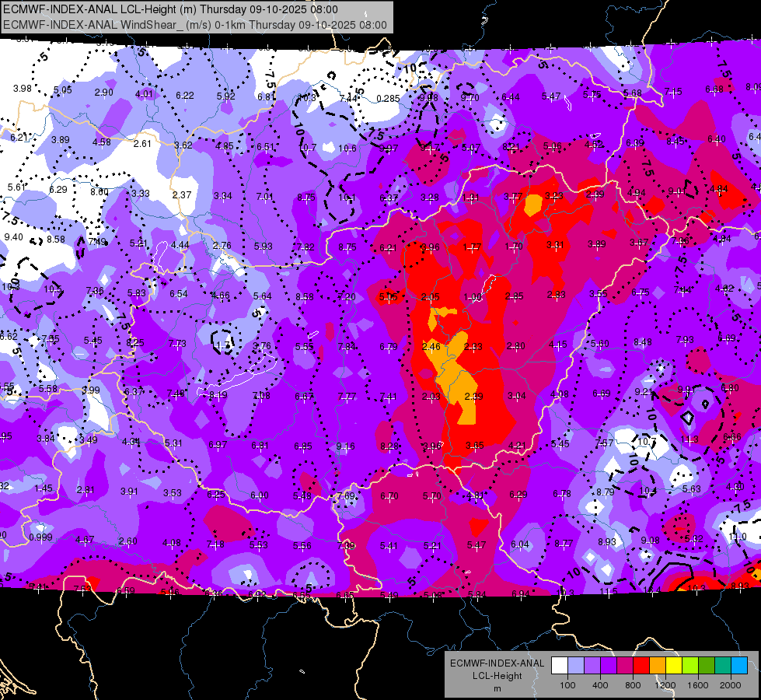Click the teal swatch in the legend
This screenshot has width=761, height=700.
723,666
